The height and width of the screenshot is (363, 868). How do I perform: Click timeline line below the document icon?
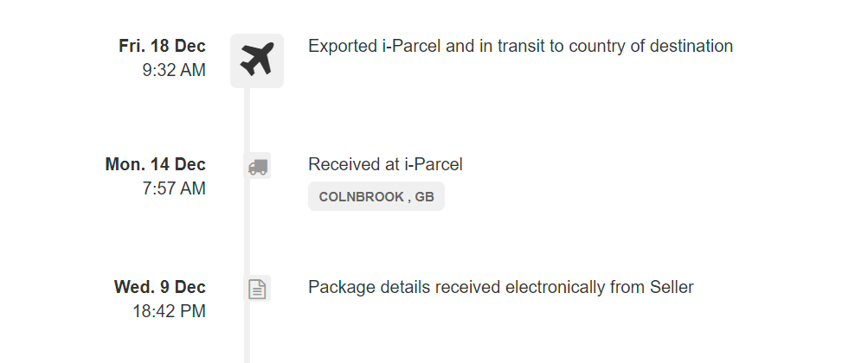[247, 332]
